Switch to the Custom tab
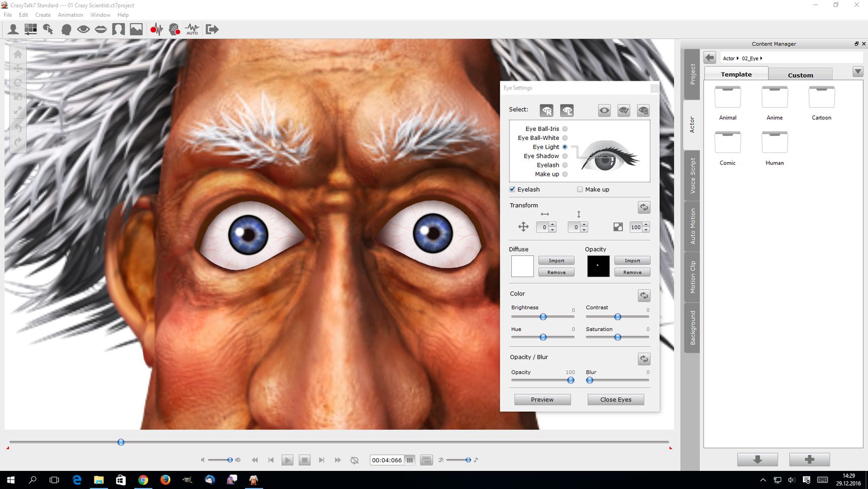This screenshot has height=489, width=868. coord(800,75)
